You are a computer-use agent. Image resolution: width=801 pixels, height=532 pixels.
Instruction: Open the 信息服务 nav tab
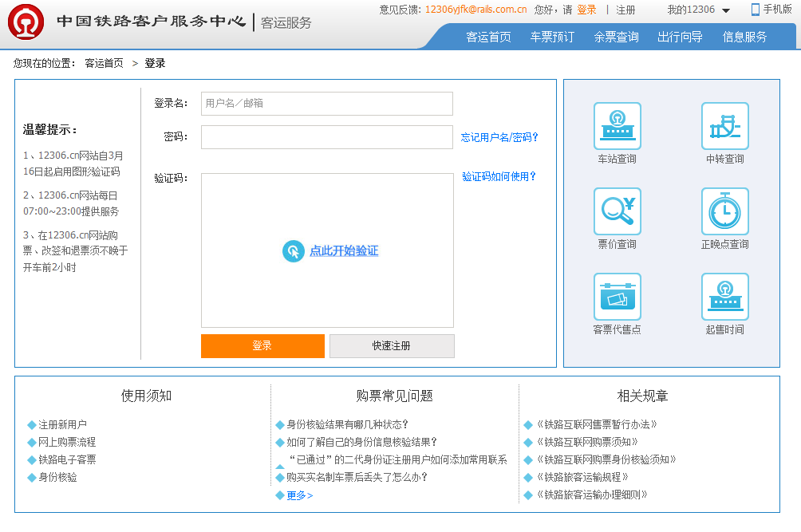point(745,37)
